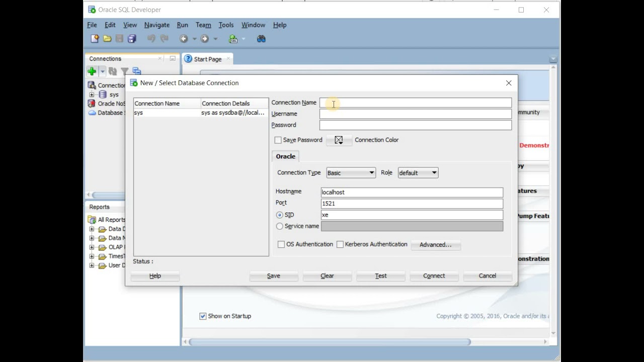Click the Connections panel horizontal scrollbar
The width and height of the screenshot is (644, 362).
click(x=108, y=195)
